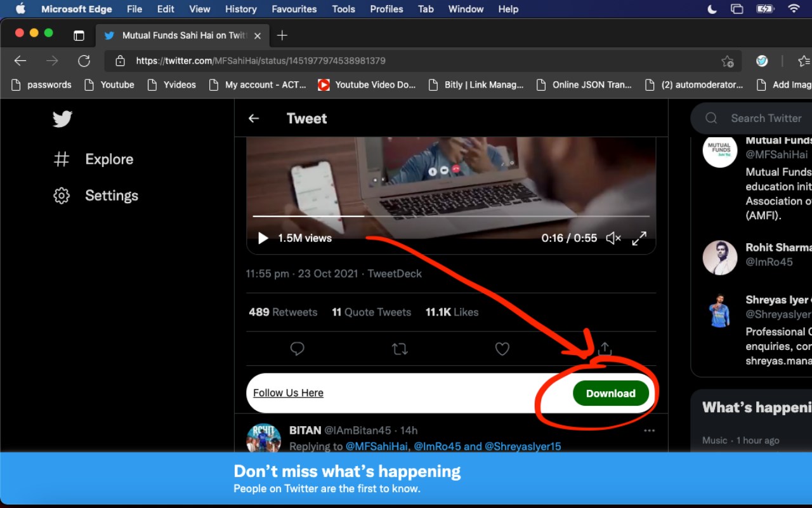This screenshot has width=812, height=508.
Task: Open the History menu
Action: [x=241, y=9]
